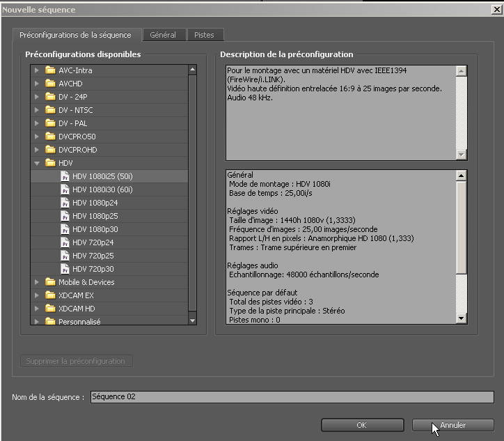Screen dimensions: 504x441
Task: Click the upper description box scroll-down arrow
Action: (462, 155)
